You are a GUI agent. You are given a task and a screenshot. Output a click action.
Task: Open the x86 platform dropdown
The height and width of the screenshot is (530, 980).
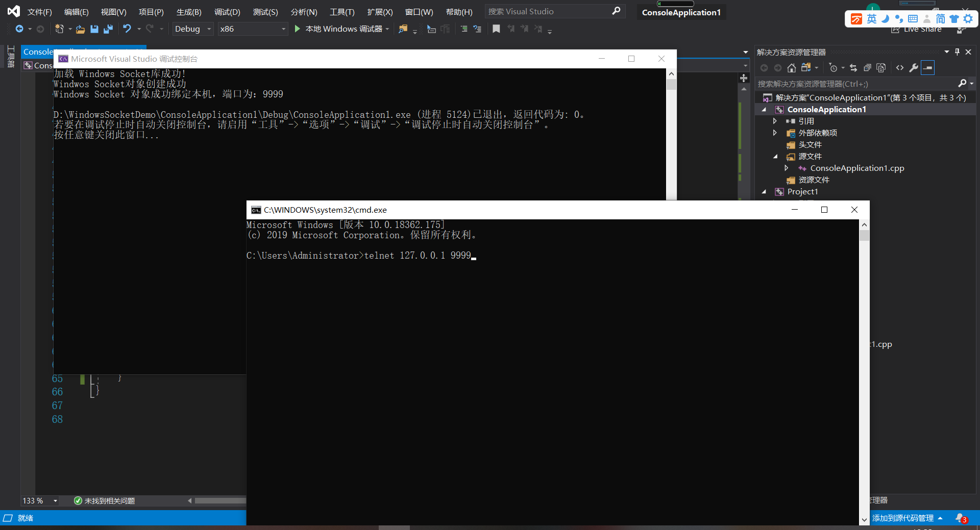[253, 29]
